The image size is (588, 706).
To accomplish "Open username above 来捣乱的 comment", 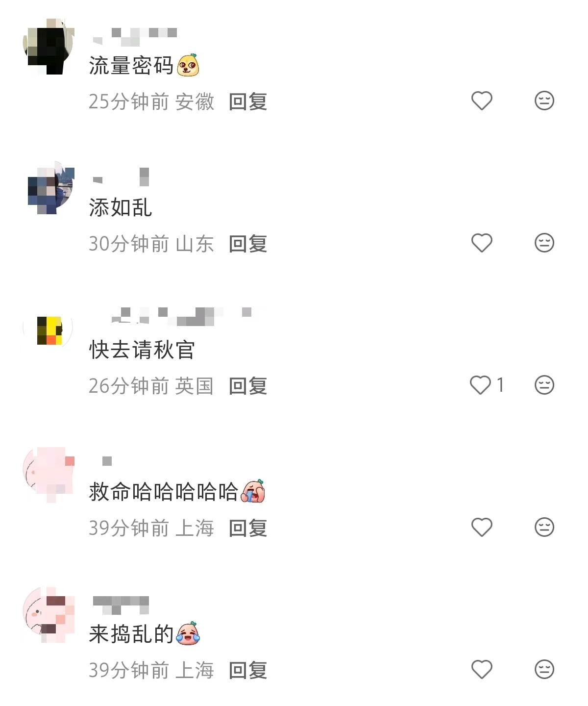I will click(x=121, y=605).
